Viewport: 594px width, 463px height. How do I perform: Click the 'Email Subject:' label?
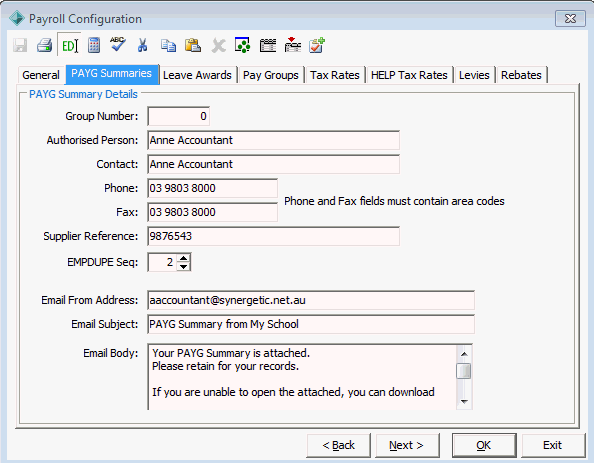tap(105, 324)
